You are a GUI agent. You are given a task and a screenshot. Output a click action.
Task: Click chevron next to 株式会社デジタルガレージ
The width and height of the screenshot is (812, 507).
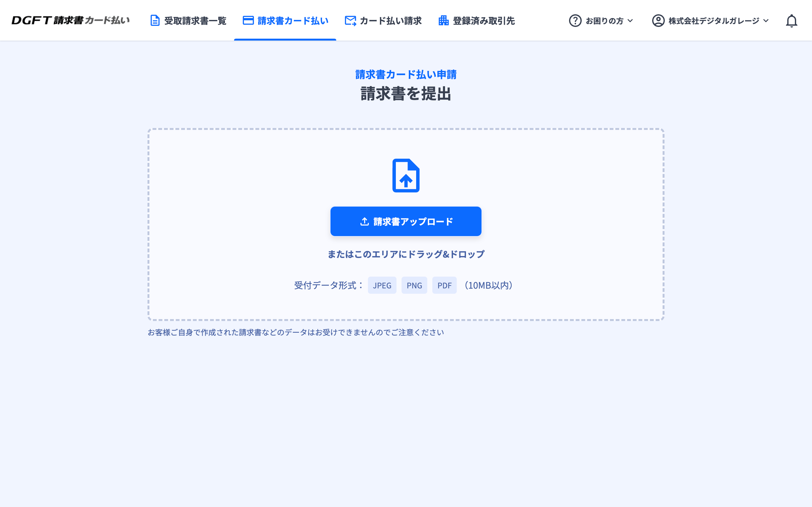coord(766,21)
